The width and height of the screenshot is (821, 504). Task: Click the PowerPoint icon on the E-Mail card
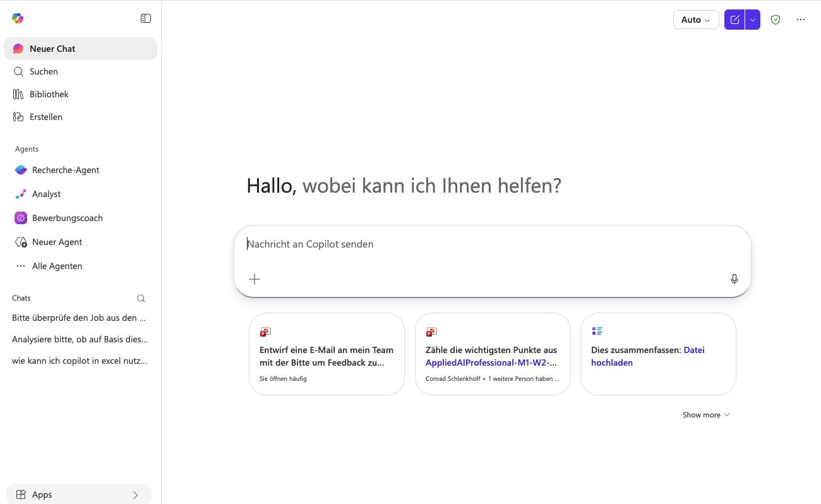point(265,332)
